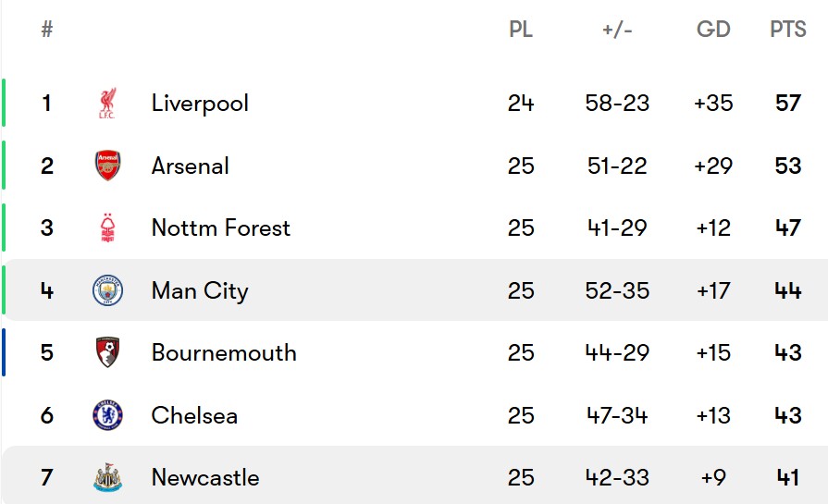Open the Chelsea team name
The height and width of the screenshot is (504, 828).
pos(194,415)
